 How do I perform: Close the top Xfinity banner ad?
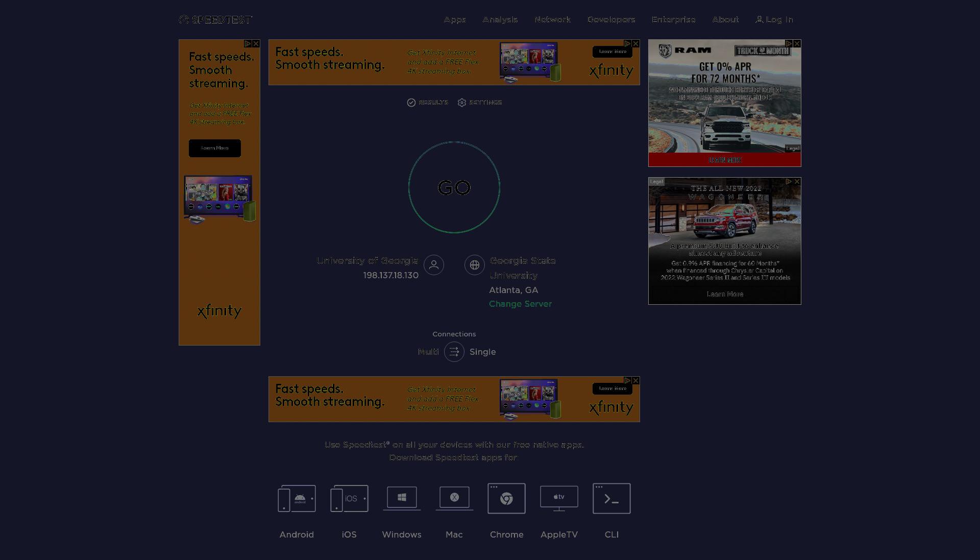tap(636, 44)
